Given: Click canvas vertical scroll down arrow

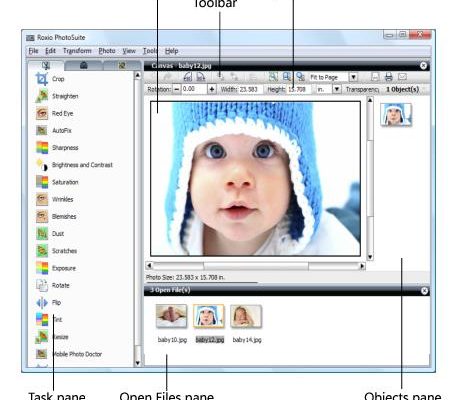Looking at the screenshot, I should pos(370,257).
